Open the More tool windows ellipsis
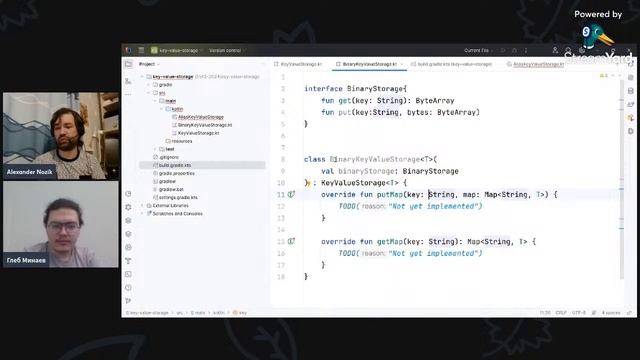 (129, 94)
